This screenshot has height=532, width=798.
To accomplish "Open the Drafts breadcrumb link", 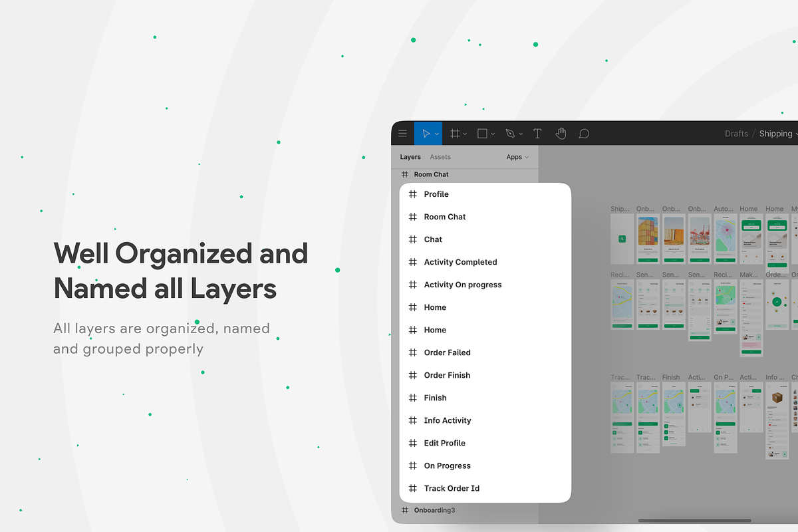I will (x=736, y=134).
